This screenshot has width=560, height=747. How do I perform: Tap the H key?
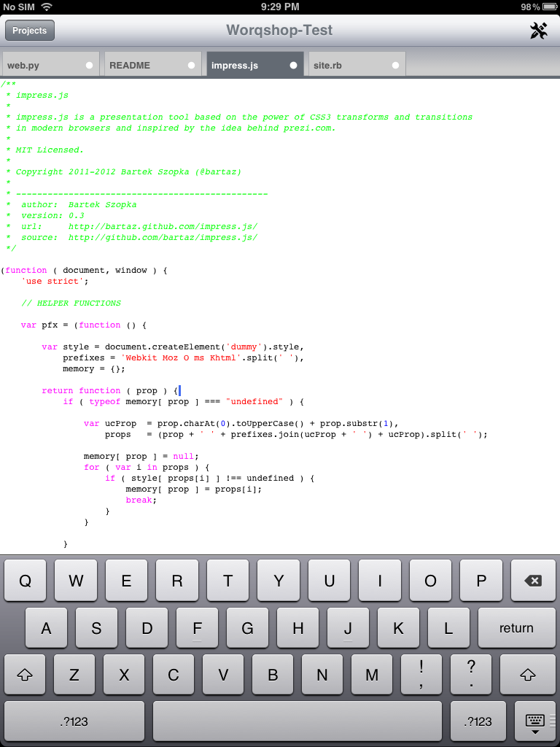click(x=298, y=628)
